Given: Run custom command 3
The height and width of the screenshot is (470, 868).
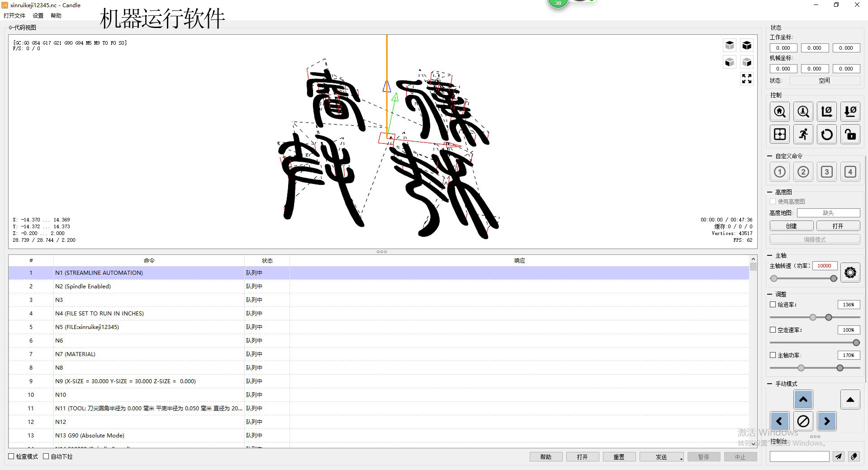Looking at the screenshot, I should (x=827, y=172).
